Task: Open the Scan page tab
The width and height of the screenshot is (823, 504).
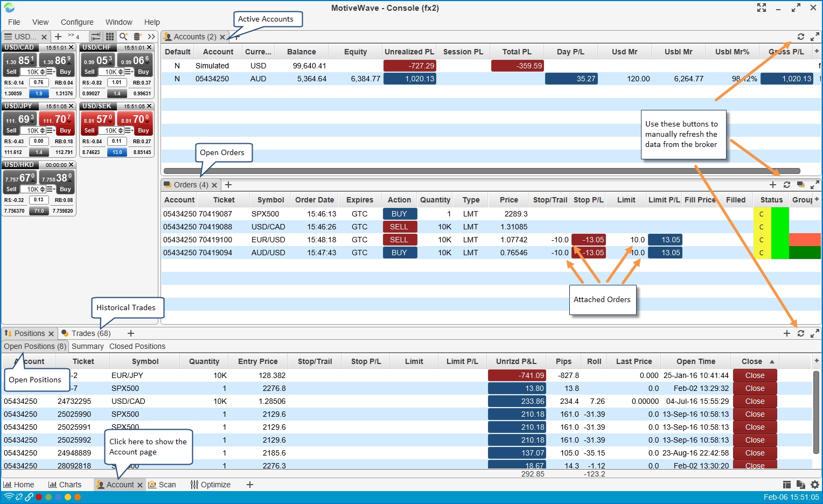Action: click(x=162, y=485)
